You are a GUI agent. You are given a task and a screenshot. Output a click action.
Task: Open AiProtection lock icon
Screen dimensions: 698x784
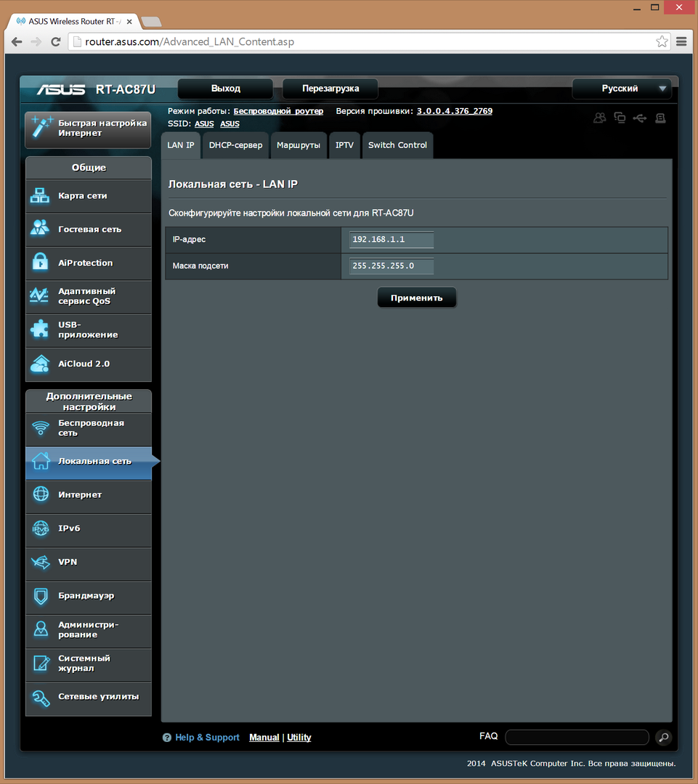39,263
